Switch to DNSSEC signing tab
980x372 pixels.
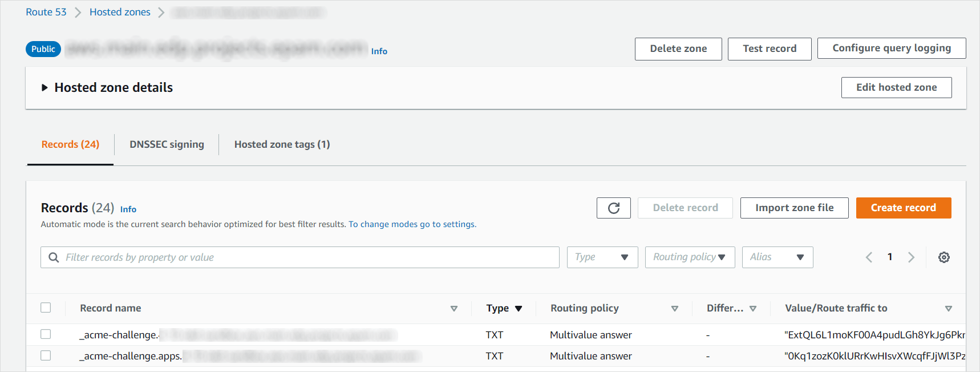(x=167, y=144)
